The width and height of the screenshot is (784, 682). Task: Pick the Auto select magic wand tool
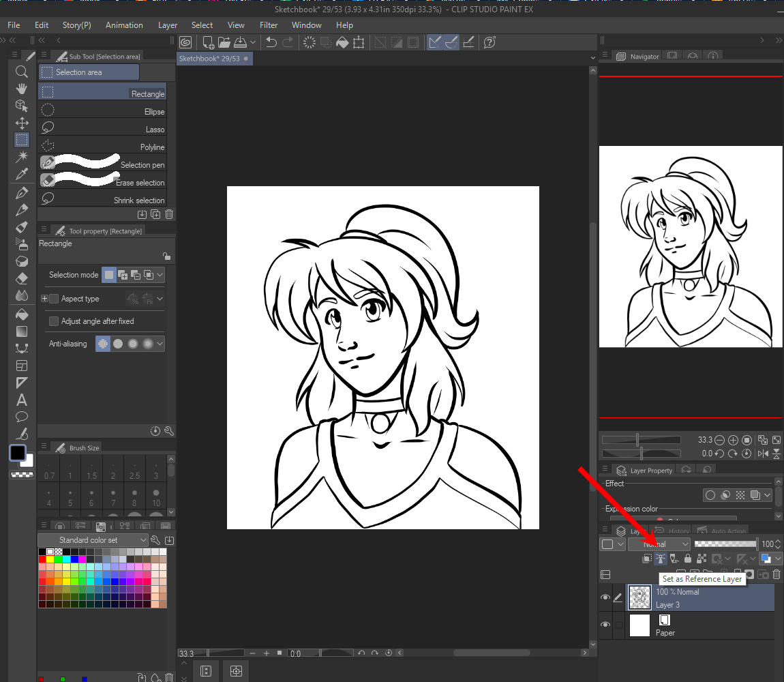[22, 157]
